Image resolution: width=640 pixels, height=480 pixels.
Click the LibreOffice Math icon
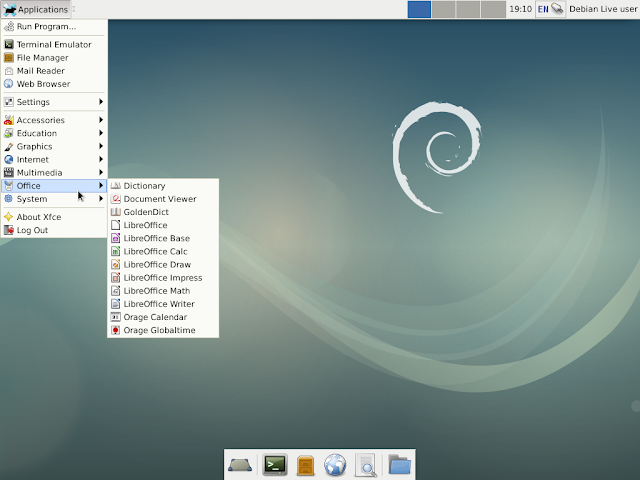(x=116, y=291)
